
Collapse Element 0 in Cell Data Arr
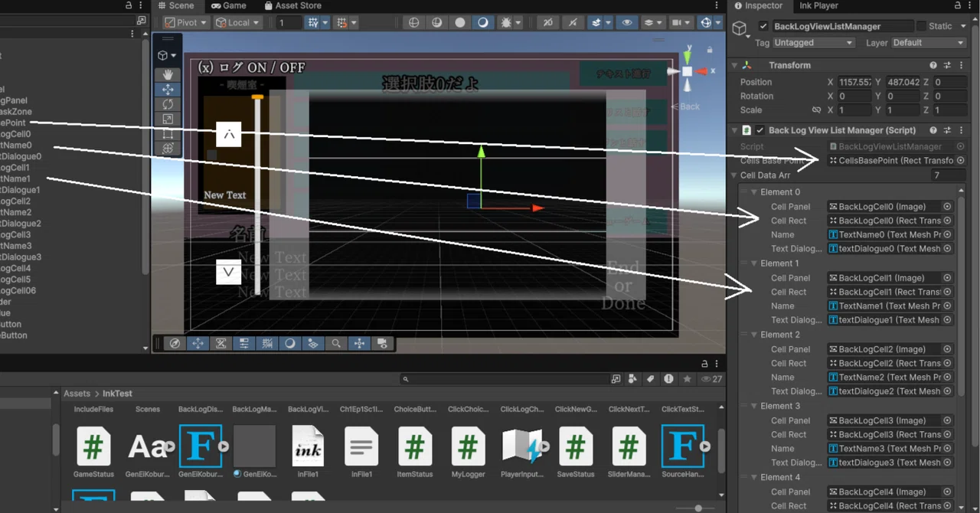coord(754,192)
